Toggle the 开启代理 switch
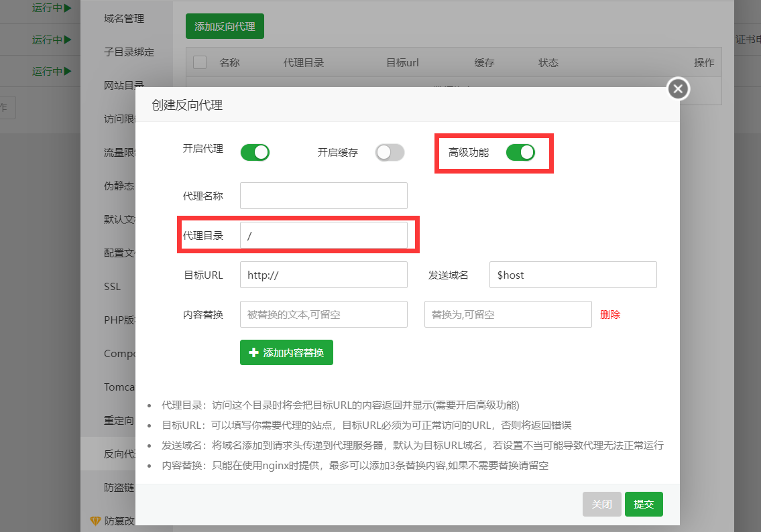This screenshot has width=761, height=532. (x=255, y=152)
